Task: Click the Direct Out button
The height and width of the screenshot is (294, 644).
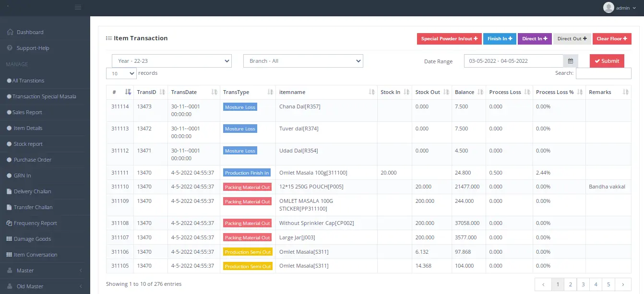Action: [572, 39]
